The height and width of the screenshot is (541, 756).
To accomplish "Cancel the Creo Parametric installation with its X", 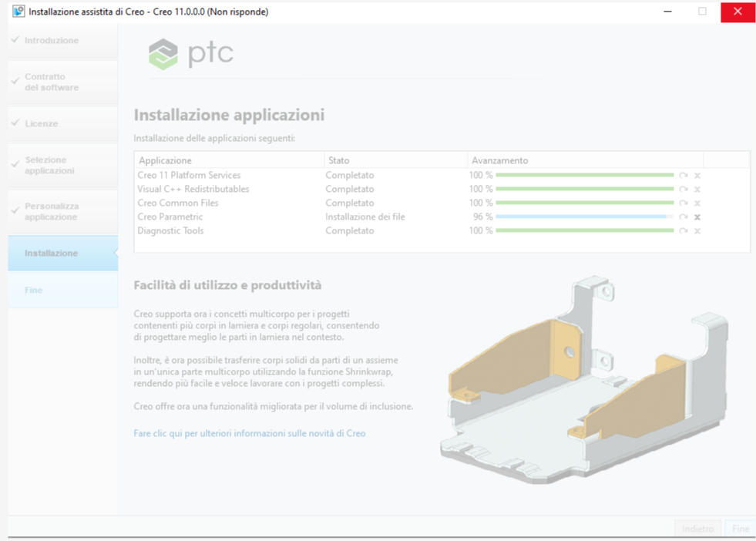I will click(697, 217).
